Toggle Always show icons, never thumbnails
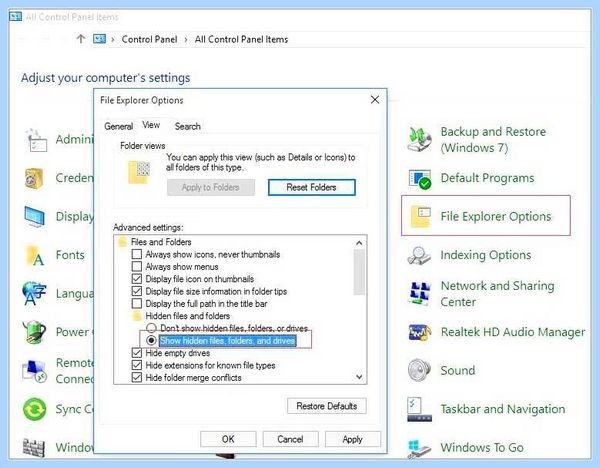The height and width of the screenshot is (468, 600). (137, 254)
